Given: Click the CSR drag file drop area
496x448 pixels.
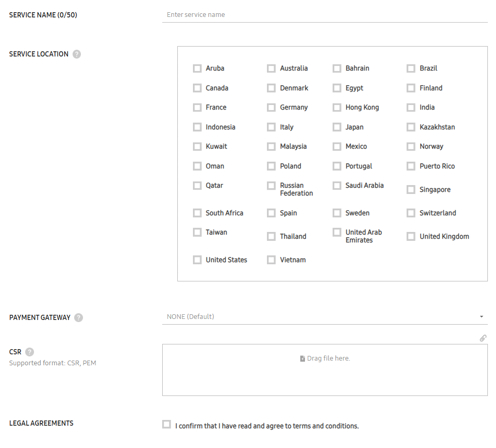Looking at the screenshot, I should point(325,370).
